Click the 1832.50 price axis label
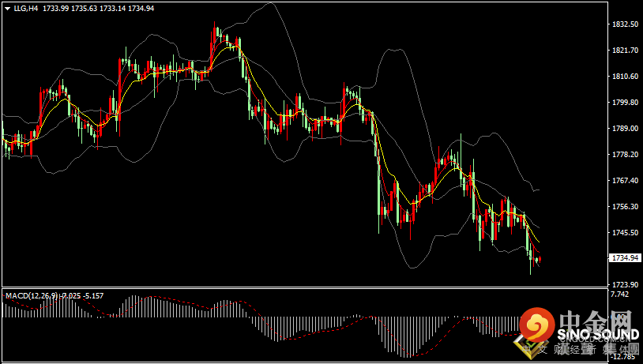 click(626, 24)
